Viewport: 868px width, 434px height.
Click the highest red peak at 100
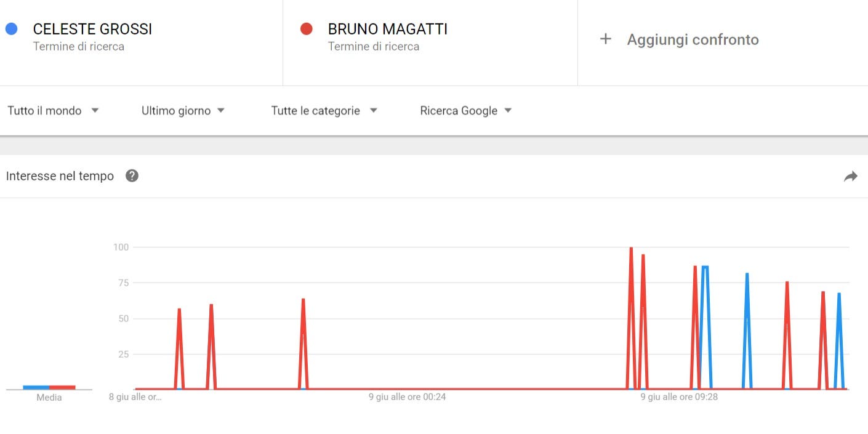tap(631, 248)
